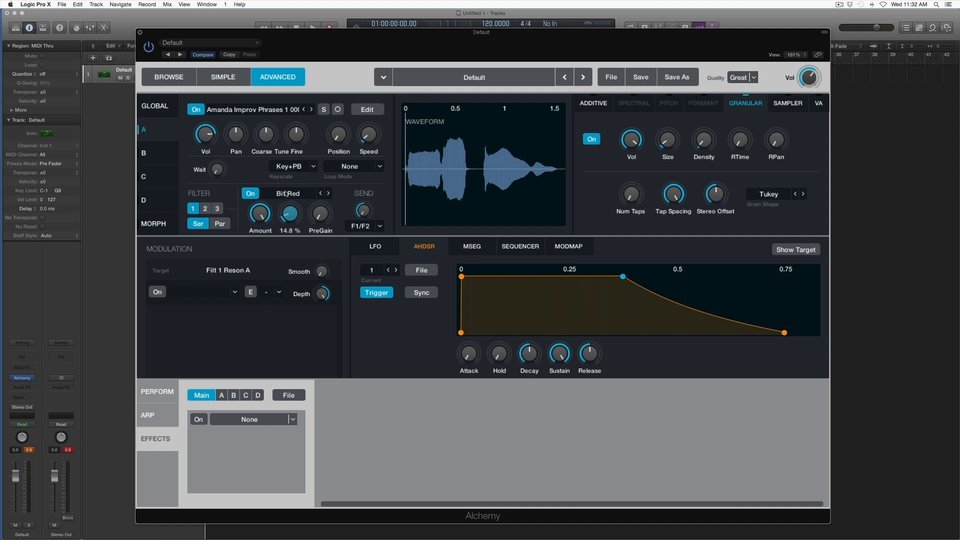Adjust the modulation Depth knob
Viewport: 960px width, 540px height.
pos(322,294)
